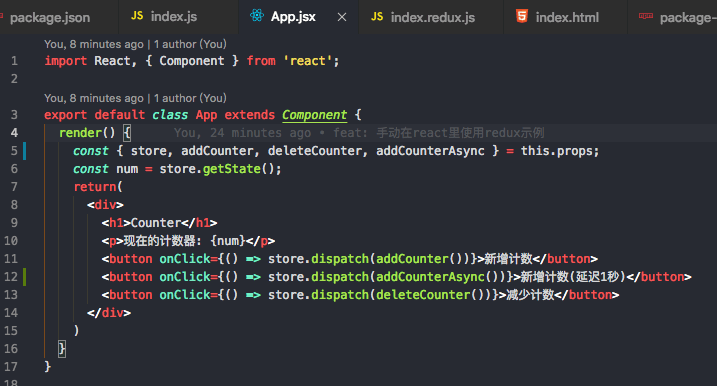
Task: Click the 'Component' superclass on line 3
Action: (315, 115)
